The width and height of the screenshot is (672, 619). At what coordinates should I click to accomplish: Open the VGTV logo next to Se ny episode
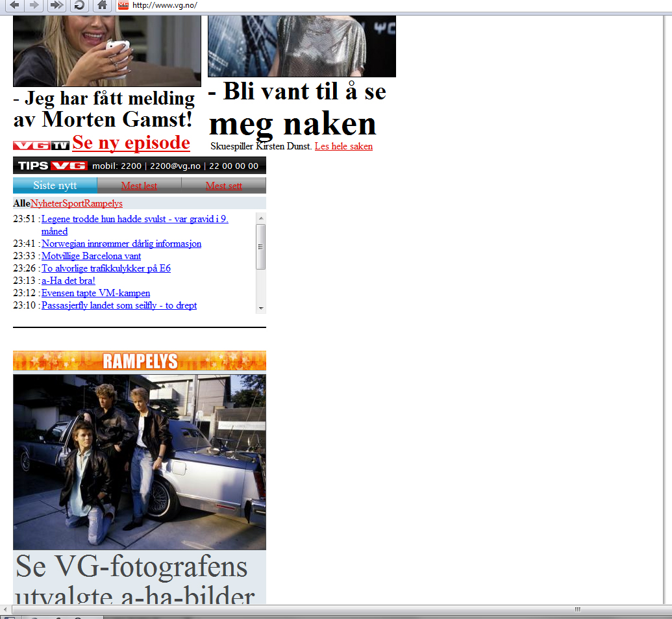tap(41, 145)
